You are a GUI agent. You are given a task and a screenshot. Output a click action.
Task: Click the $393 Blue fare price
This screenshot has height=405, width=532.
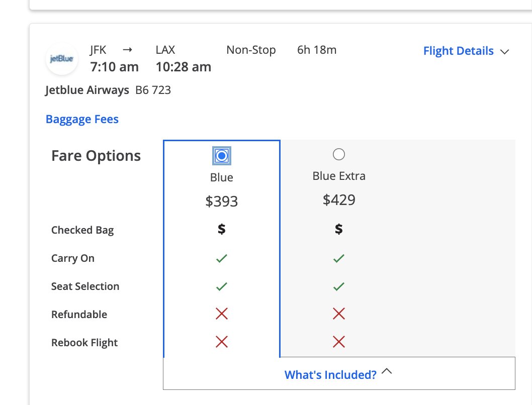[x=221, y=201]
